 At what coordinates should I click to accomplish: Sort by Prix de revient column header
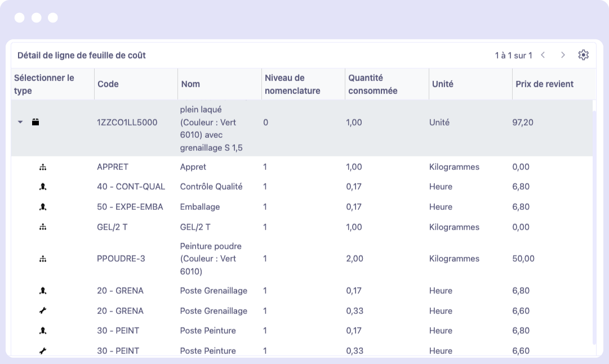(x=544, y=84)
